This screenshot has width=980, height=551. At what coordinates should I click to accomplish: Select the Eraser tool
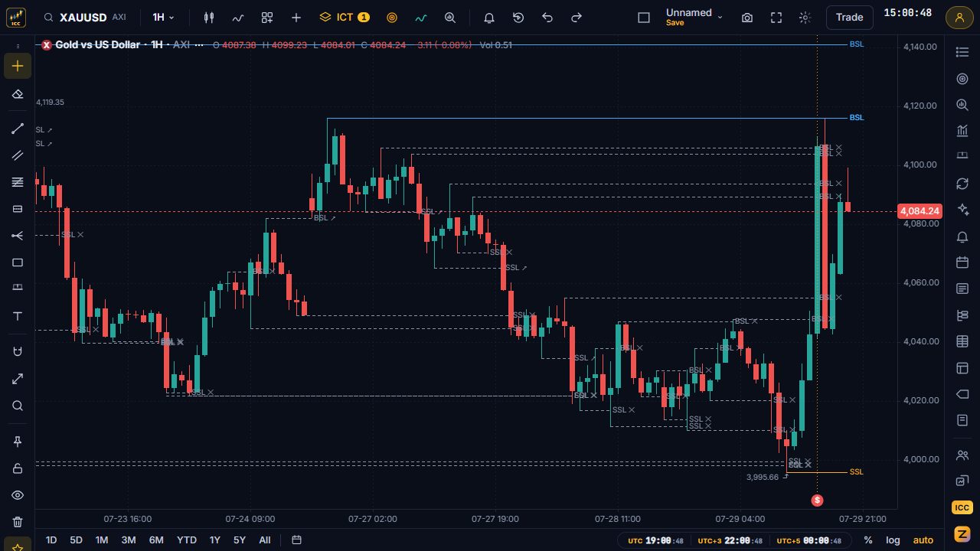18,94
